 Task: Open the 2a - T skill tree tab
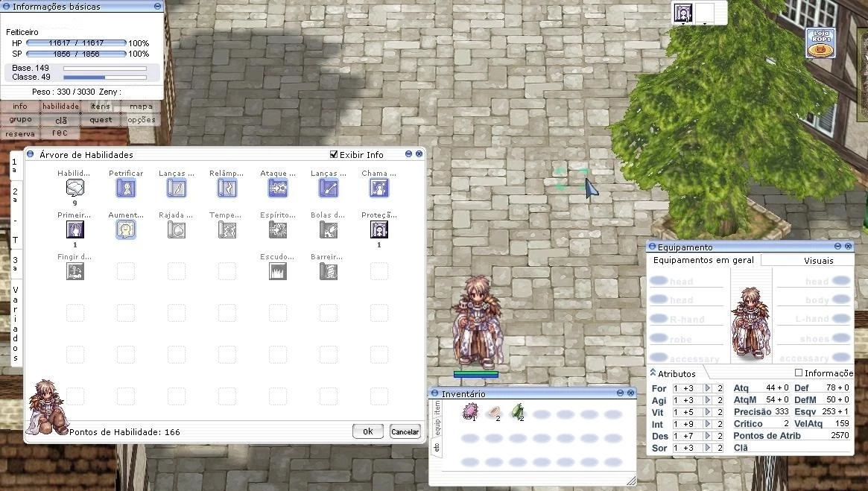(16, 215)
